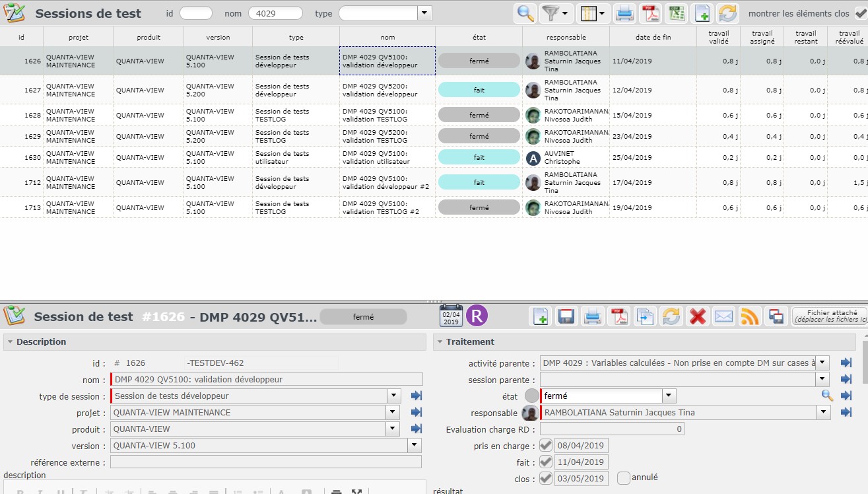Toggle 'montrer les éléments clos' checkbox
This screenshot has height=494, width=868.
click(861, 13)
